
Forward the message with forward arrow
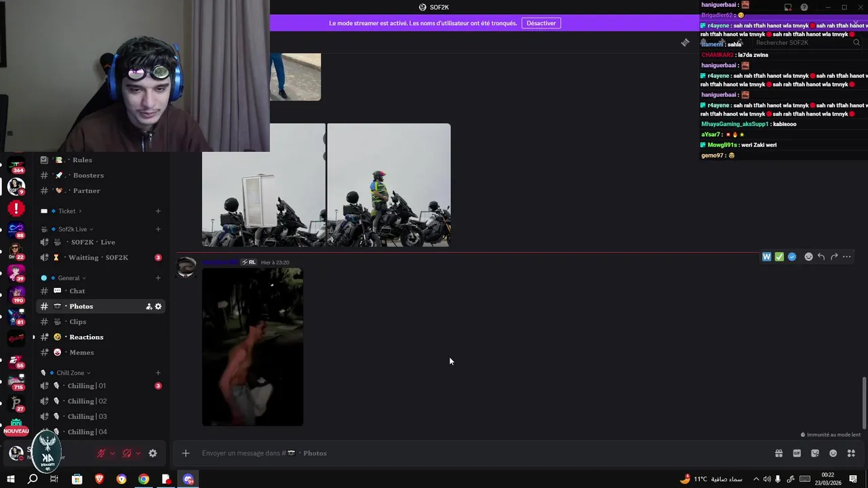point(834,257)
